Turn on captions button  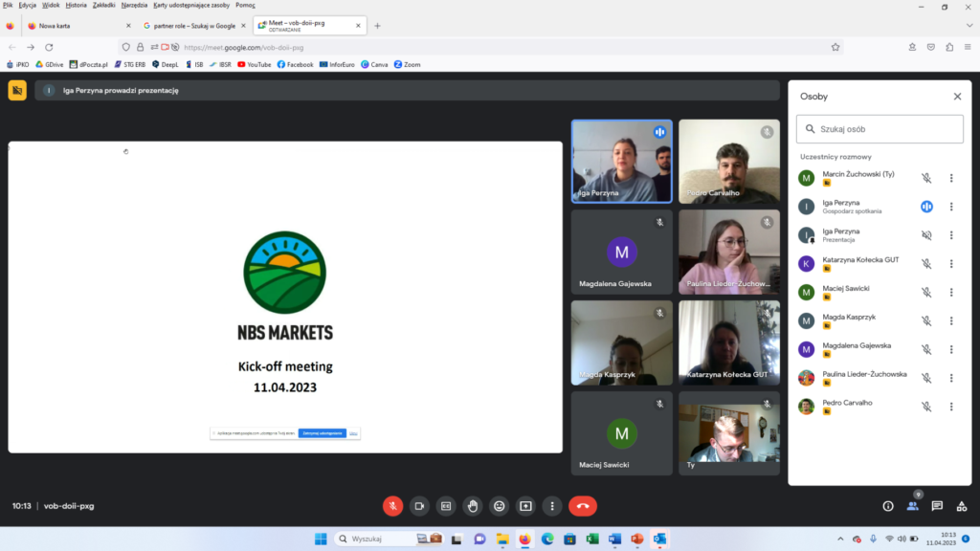(x=446, y=506)
